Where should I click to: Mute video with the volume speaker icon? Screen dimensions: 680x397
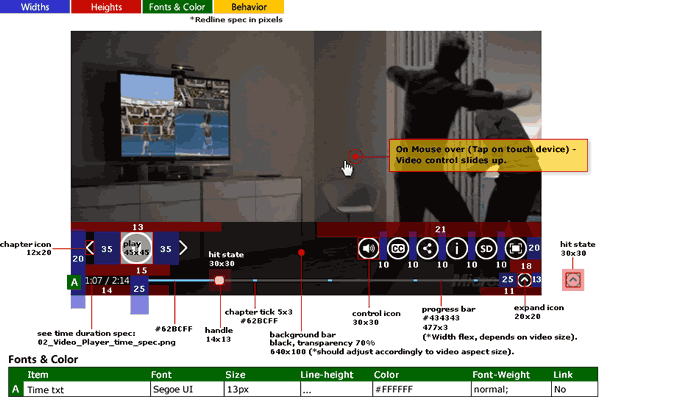(x=368, y=249)
